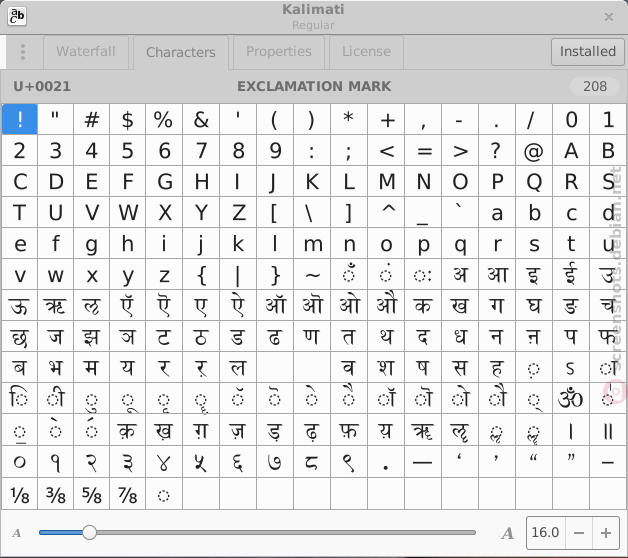The width and height of the screenshot is (628, 558).
Task: Click the U+0021 code point label
Action: click(42, 86)
